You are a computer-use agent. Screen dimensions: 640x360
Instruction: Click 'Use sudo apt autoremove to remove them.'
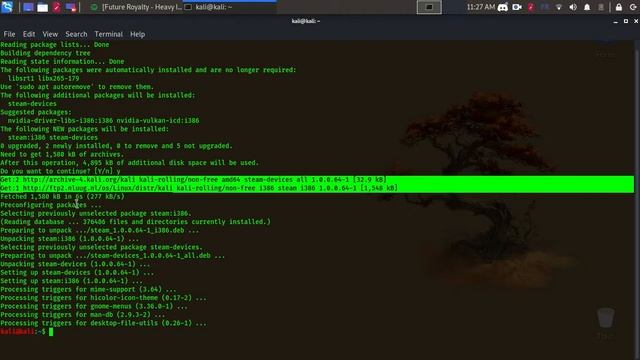(x=77, y=87)
